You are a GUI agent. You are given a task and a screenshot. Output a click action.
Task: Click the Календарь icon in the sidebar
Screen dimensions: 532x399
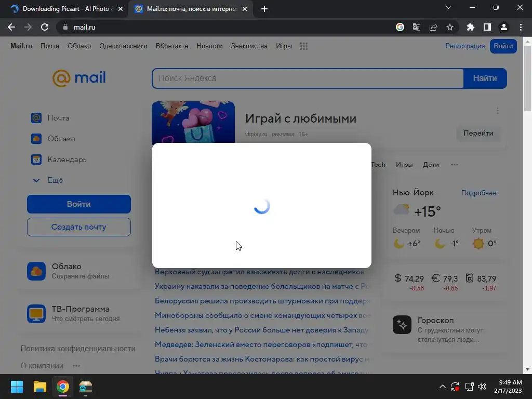(x=36, y=159)
